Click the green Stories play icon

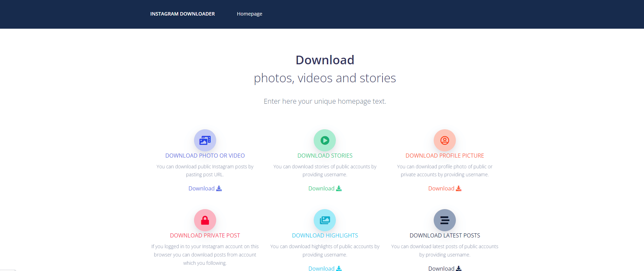point(325,140)
